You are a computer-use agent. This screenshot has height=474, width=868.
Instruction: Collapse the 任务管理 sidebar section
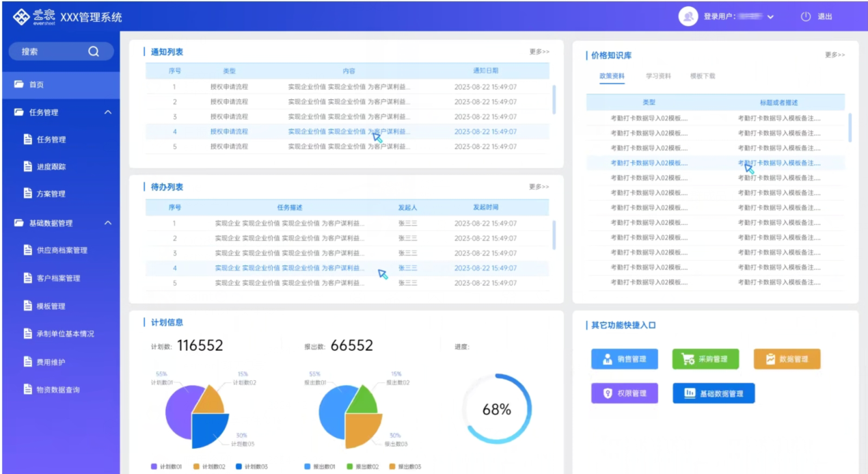pos(107,112)
